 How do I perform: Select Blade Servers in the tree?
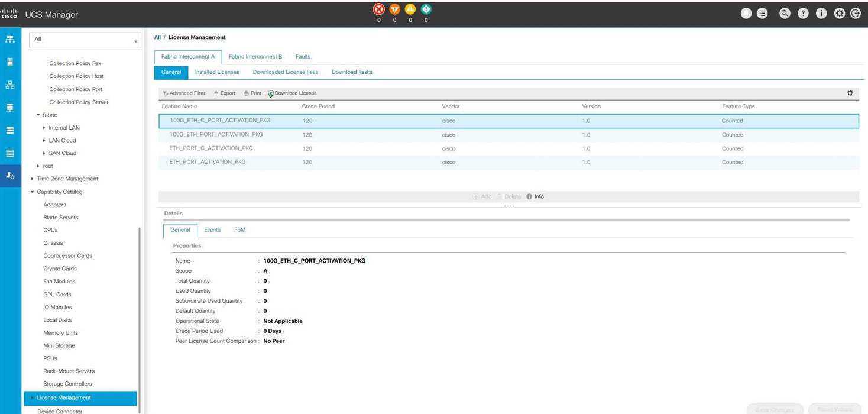[61, 218]
